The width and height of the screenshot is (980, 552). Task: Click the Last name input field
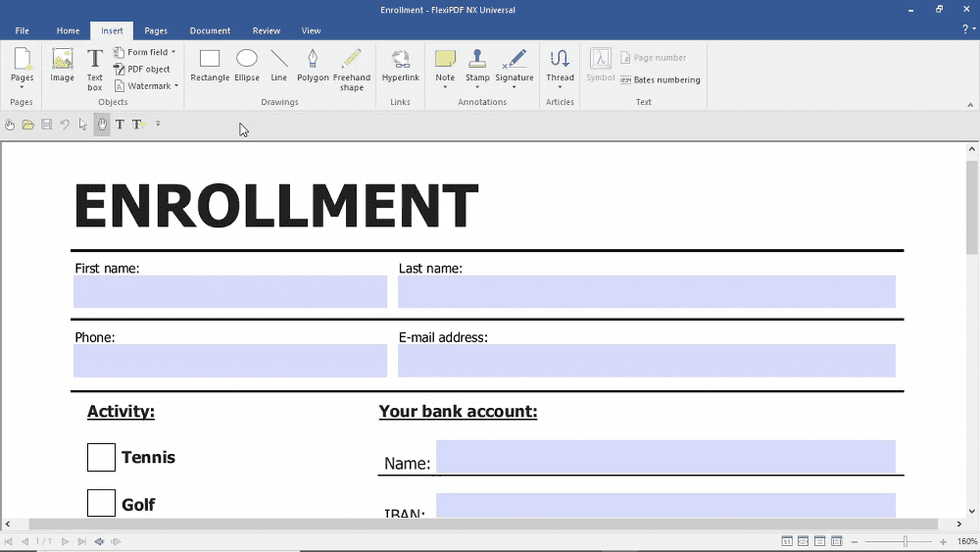pos(647,292)
